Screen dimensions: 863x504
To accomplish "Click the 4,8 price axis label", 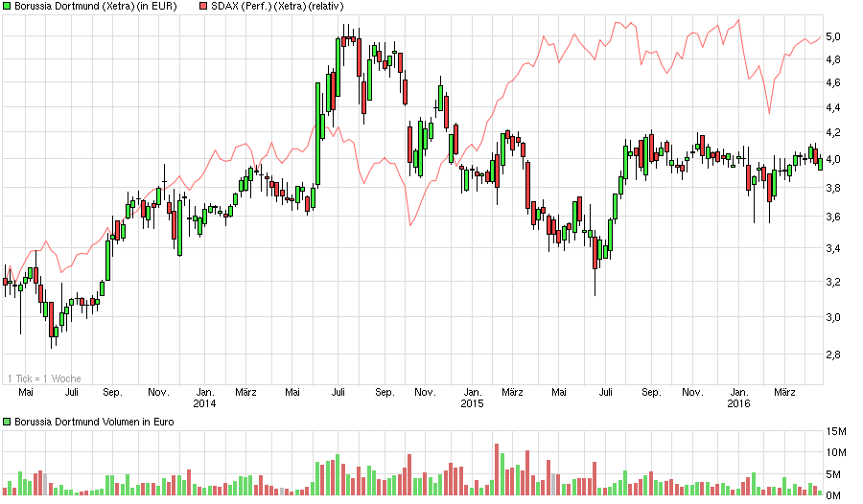I will point(833,60).
